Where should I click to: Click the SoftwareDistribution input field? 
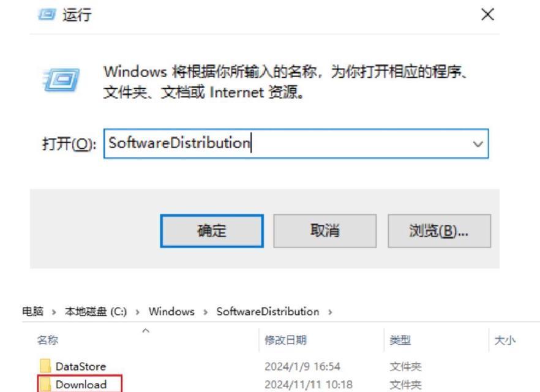click(x=296, y=144)
